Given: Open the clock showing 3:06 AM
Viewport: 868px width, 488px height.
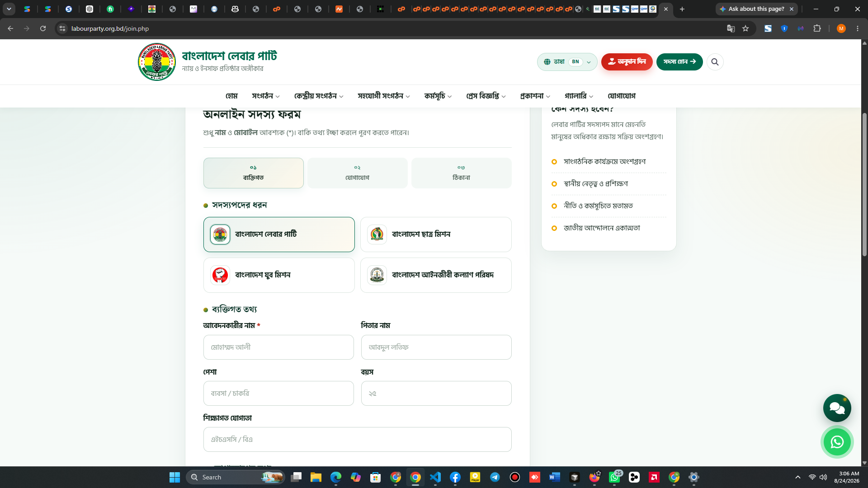Looking at the screenshot, I should (846, 477).
